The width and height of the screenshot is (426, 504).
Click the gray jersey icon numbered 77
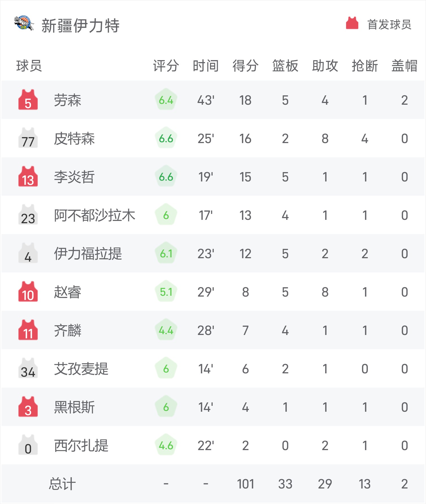(x=28, y=138)
